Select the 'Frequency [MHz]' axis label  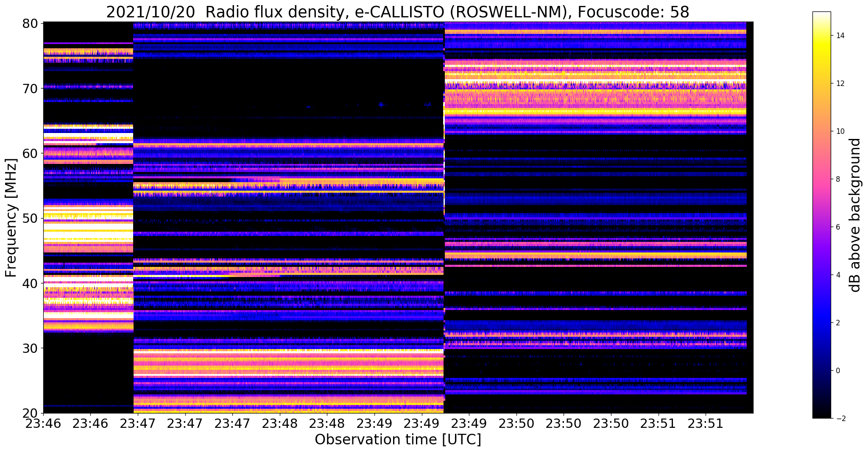(11, 218)
